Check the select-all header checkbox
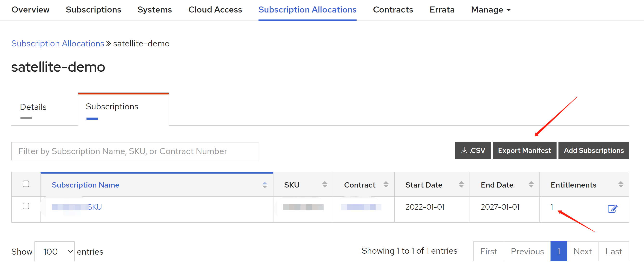Screen dimensions: 644x276 26,184
